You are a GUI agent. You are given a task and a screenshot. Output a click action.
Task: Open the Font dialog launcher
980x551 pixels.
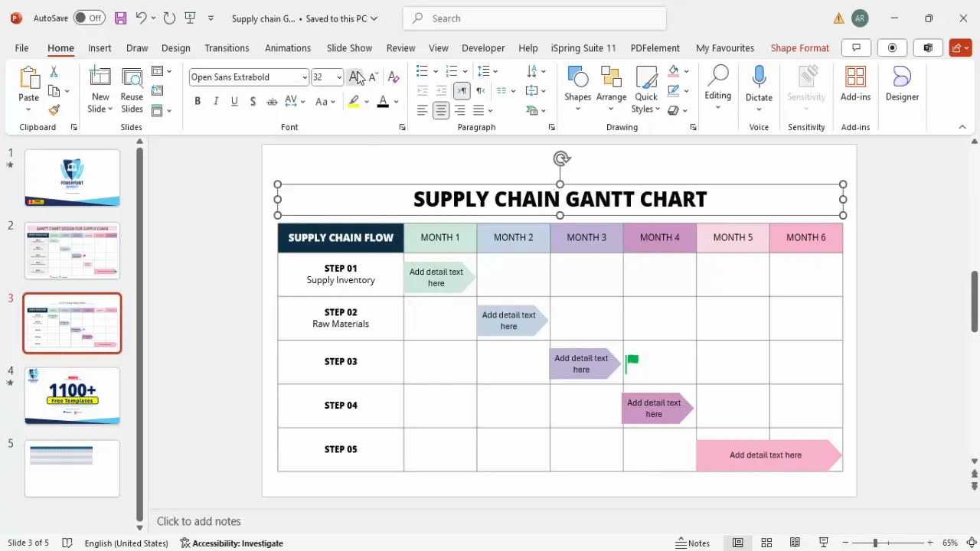click(402, 127)
